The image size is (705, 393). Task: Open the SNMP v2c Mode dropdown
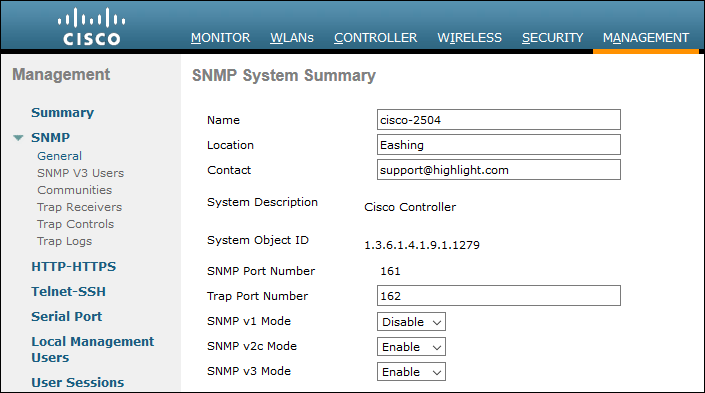[411, 347]
